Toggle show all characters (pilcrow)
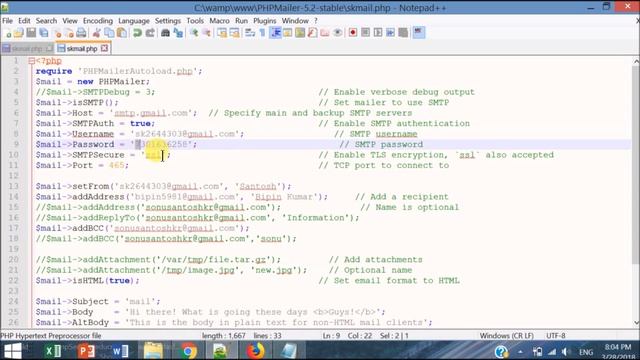This screenshot has height=360, width=640. point(262,33)
